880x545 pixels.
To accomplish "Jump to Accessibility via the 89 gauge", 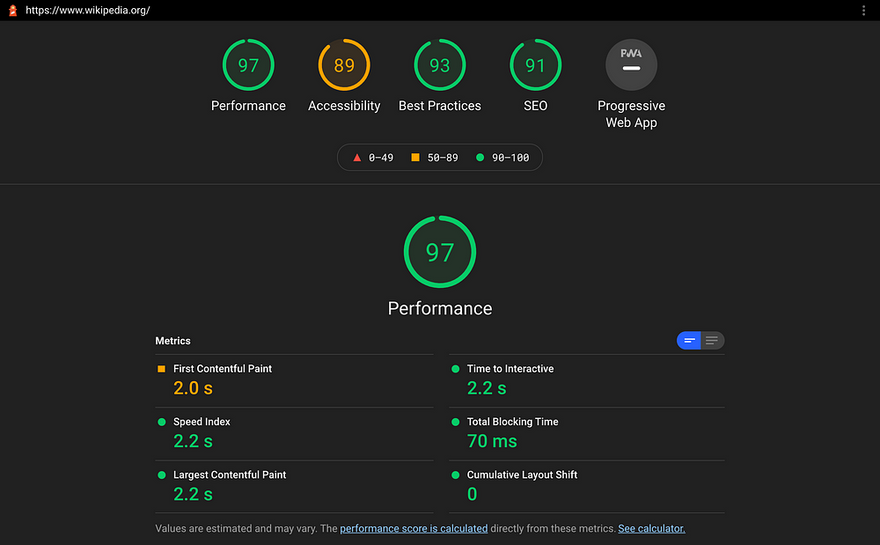I will coord(344,65).
